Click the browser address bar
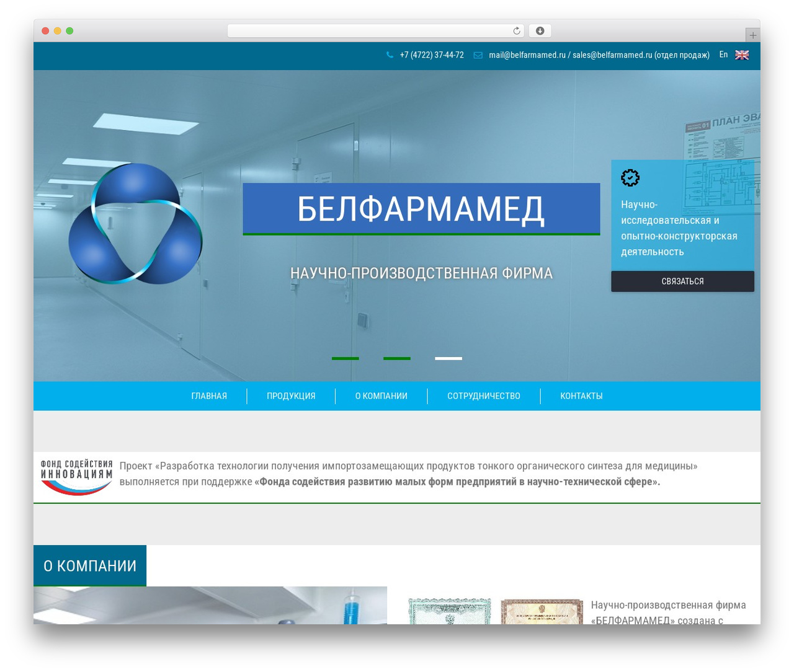 [376, 31]
